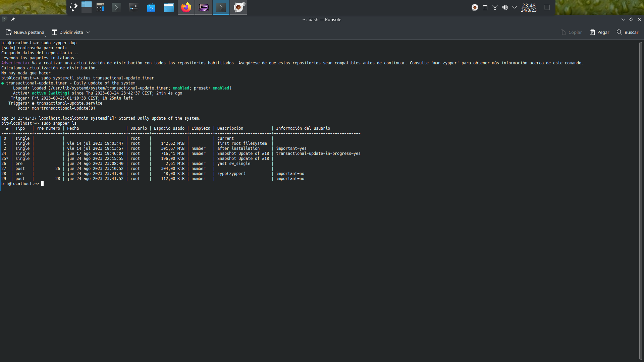Open the clock showing 23:48
Viewport: 644px width, 362px height.
(529, 7)
